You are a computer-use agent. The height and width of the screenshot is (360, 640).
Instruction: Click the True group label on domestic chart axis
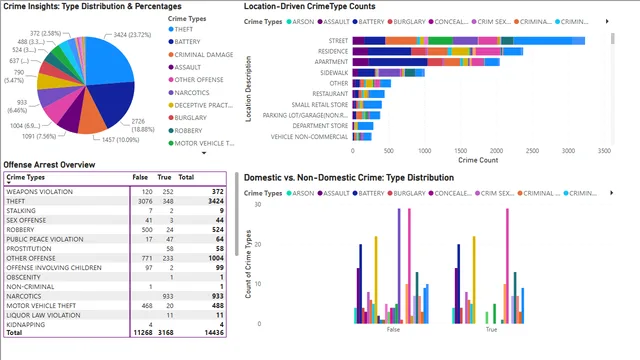coord(491,329)
